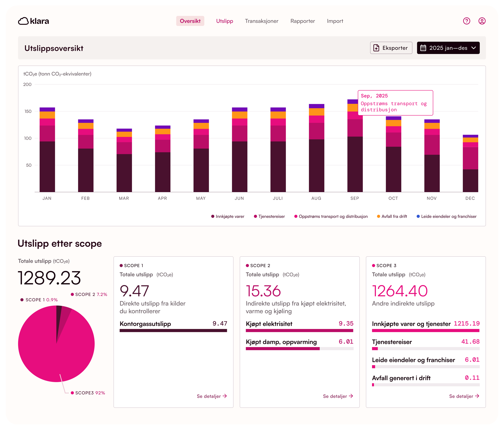Viewport: 504px width, 430px height.
Task: Click the export file icon
Action: click(x=376, y=48)
